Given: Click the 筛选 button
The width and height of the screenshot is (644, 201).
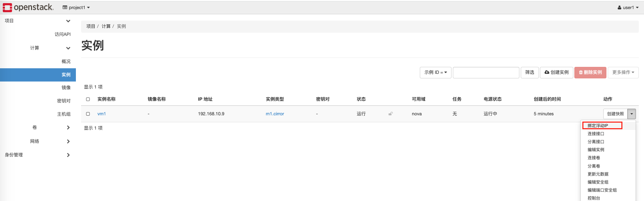Looking at the screenshot, I should [529, 72].
